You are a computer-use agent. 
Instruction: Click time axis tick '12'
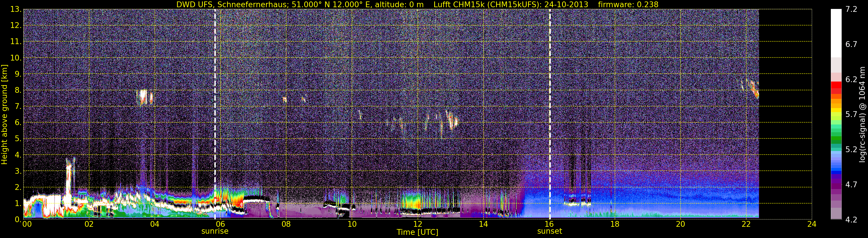[417, 224]
